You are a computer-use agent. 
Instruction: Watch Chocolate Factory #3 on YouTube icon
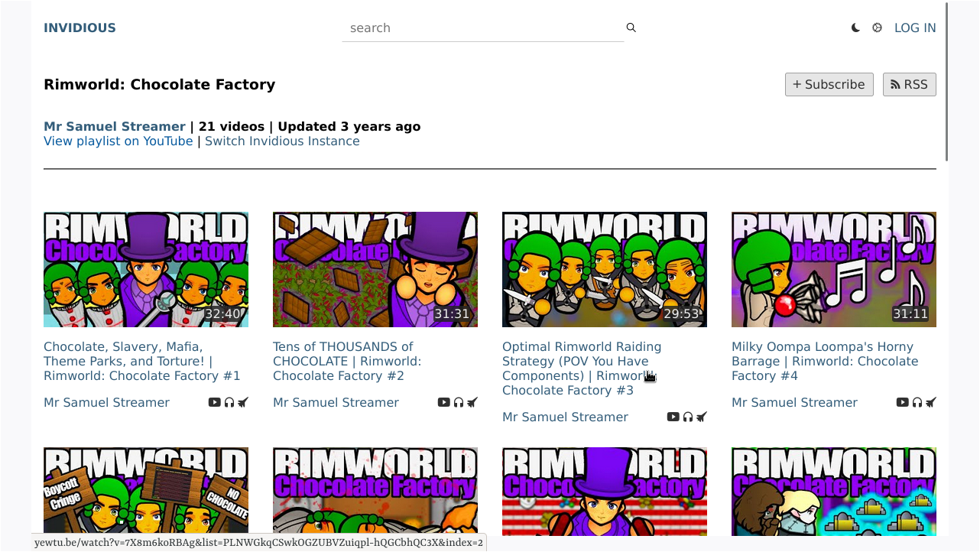(673, 417)
